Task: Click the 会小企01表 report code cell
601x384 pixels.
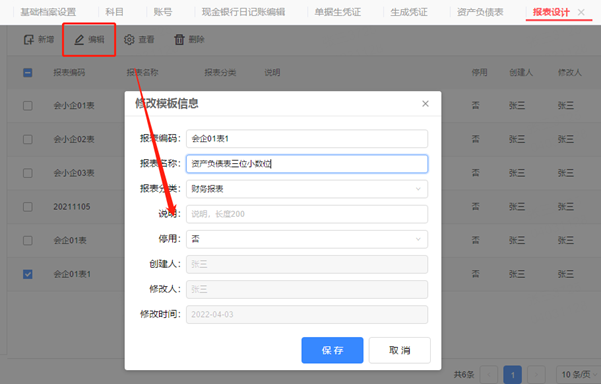Action: pos(74,106)
